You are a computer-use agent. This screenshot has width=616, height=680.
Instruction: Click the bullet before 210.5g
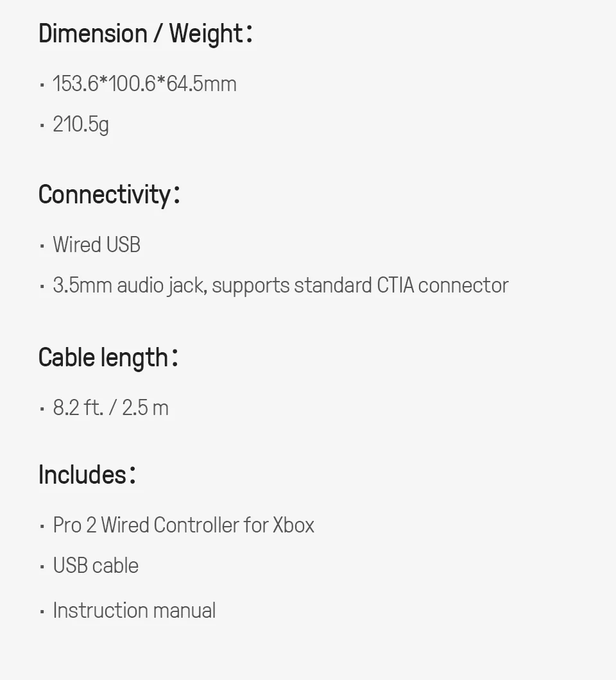coord(42,126)
